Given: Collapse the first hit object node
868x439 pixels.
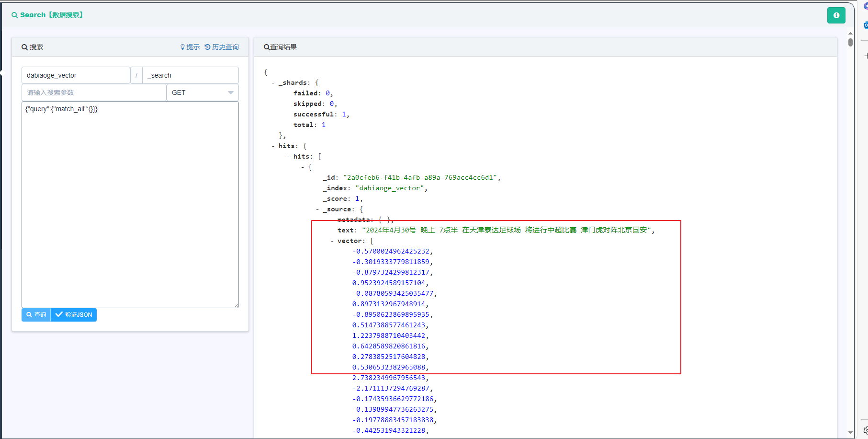Looking at the screenshot, I should [303, 167].
